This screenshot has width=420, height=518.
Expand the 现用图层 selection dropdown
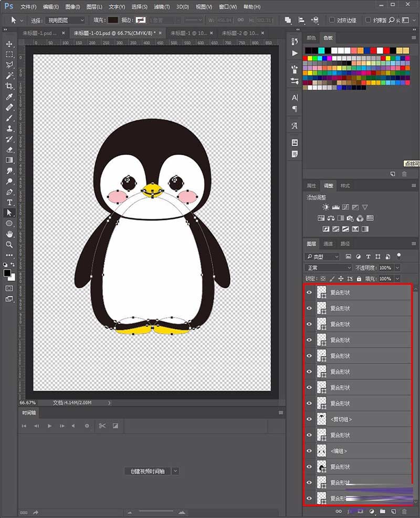pyautogui.click(x=66, y=20)
